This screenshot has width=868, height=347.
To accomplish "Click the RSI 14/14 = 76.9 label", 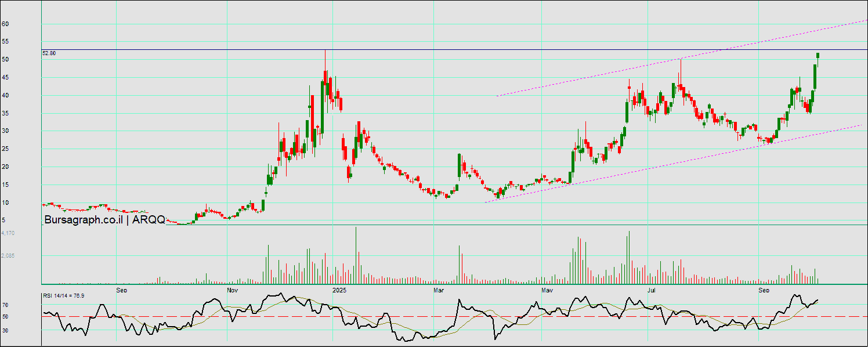I will coord(63,296).
